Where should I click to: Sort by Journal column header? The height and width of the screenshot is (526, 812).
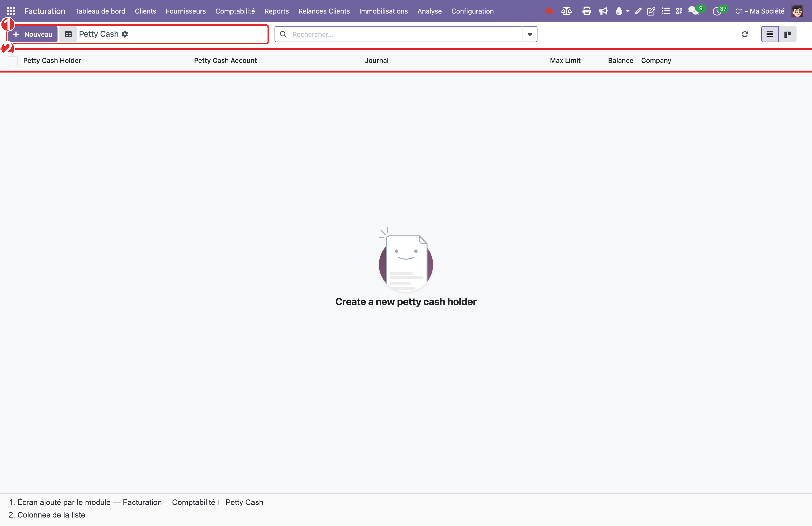pos(376,60)
